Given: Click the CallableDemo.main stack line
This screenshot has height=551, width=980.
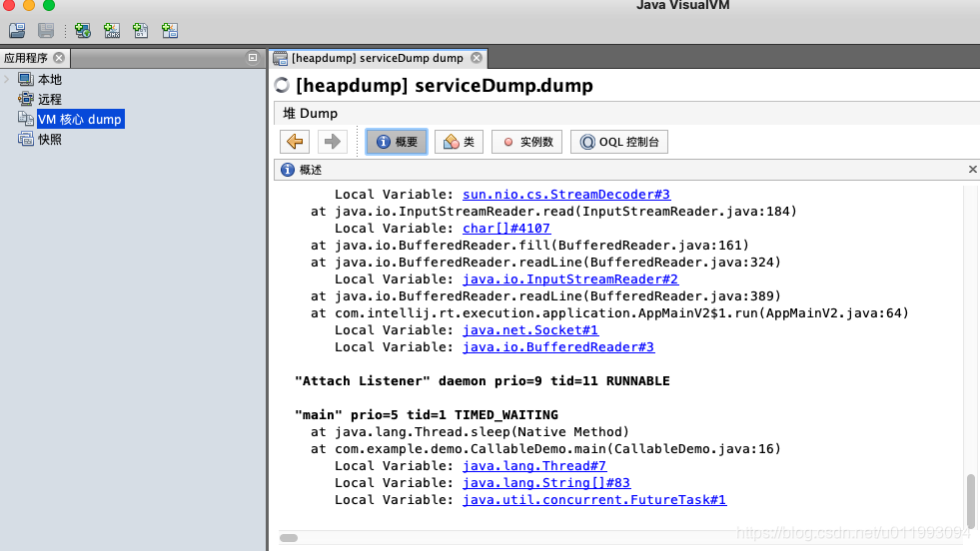Looking at the screenshot, I should pyautogui.click(x=545, y=449).
